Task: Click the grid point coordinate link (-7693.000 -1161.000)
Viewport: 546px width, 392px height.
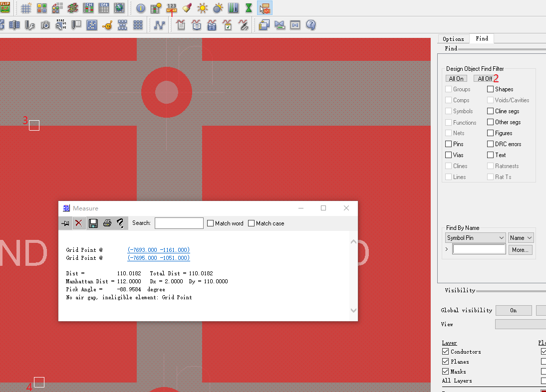Action: click(158, 249)
